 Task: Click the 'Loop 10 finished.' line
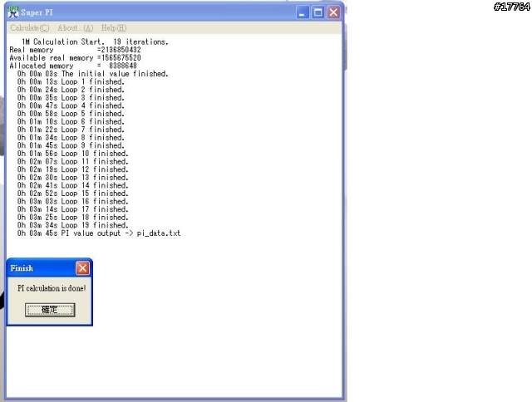(x=73, y=153)
